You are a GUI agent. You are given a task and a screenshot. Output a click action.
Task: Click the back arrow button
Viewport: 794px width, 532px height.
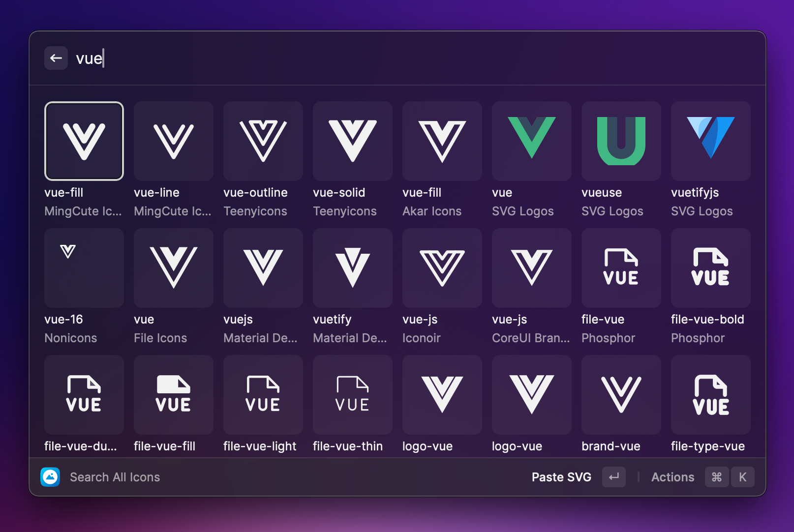56,58
